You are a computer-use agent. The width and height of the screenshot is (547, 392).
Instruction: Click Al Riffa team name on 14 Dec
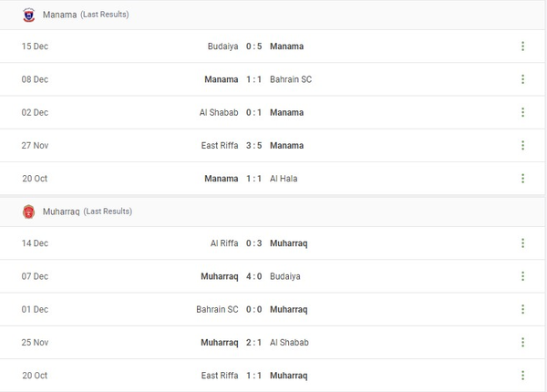coord(223,243)
